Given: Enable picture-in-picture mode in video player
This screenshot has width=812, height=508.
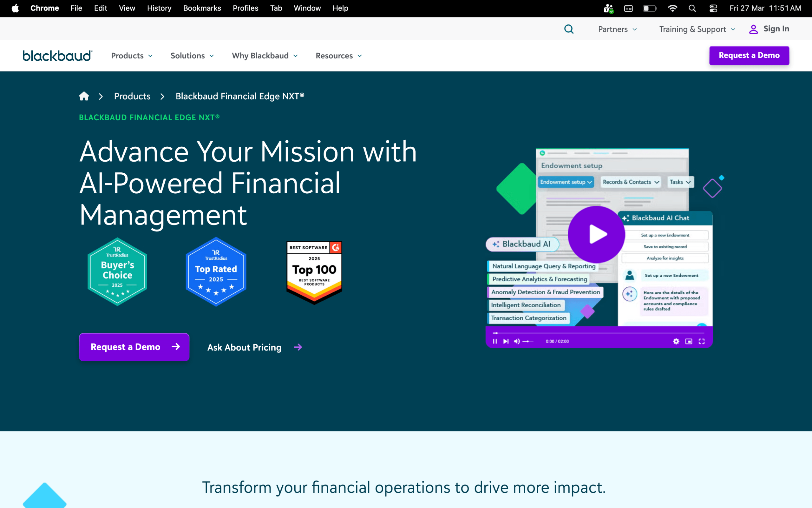Looking at the screenshot, I should [689, 341].
